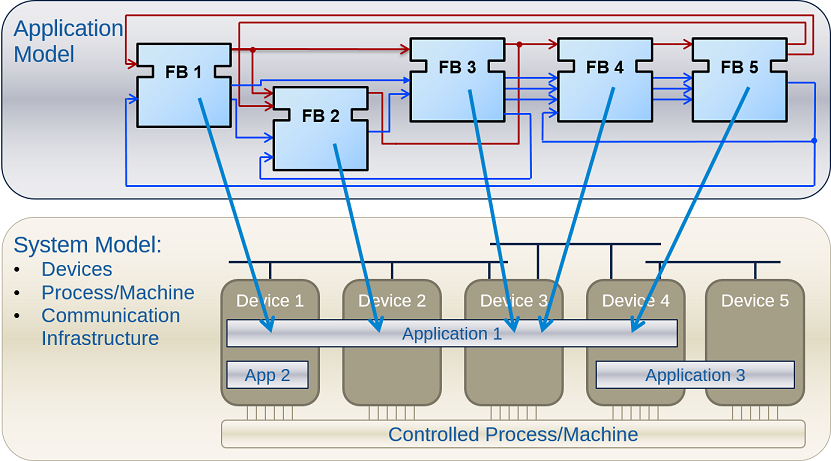This screenshot has height=461, width=831.
Task: Click the Communication Infrastructure bullet item
Action: pos(110,327)
